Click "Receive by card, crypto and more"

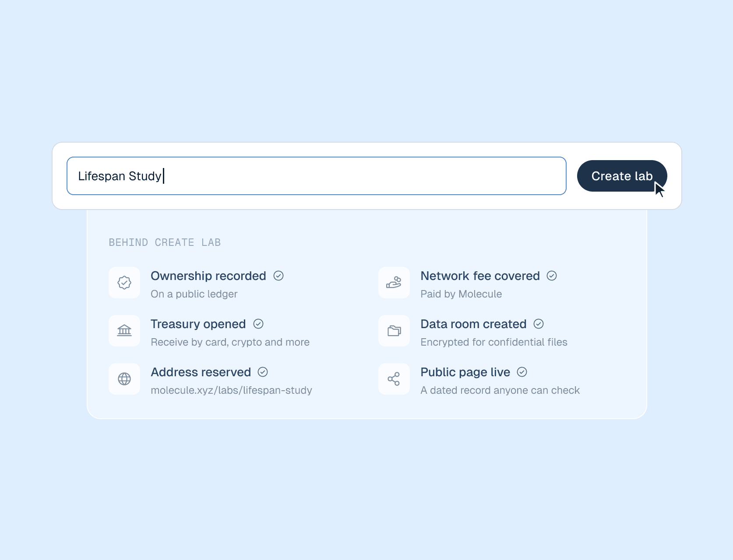[x=230, y=342]
